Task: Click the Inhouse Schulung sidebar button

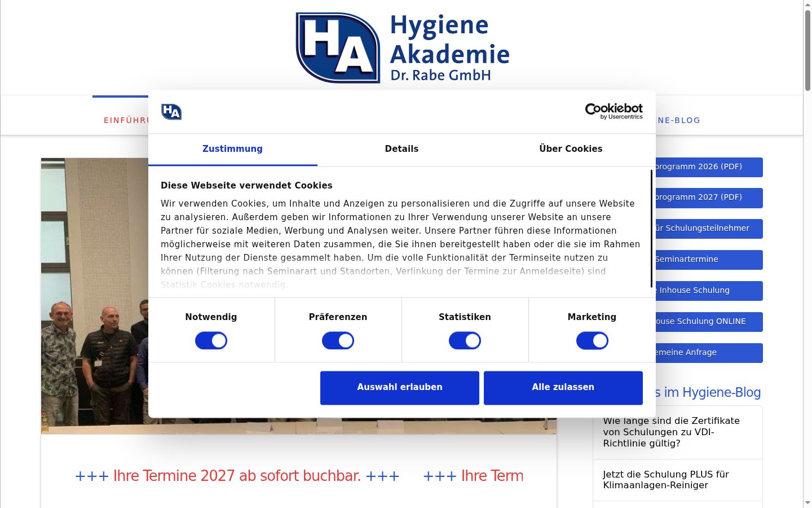Action: pyautogui.click(x=709, y=291)
